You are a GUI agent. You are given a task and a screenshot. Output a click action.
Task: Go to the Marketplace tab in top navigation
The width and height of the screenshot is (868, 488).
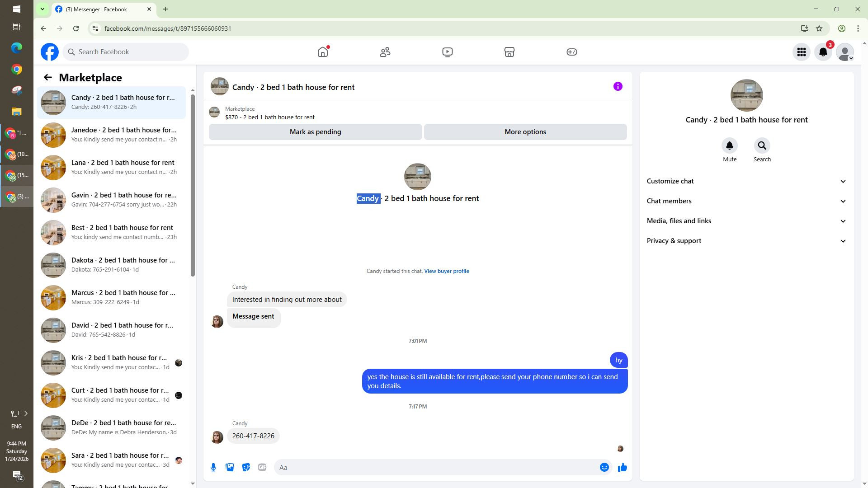[x=509, y=52]
